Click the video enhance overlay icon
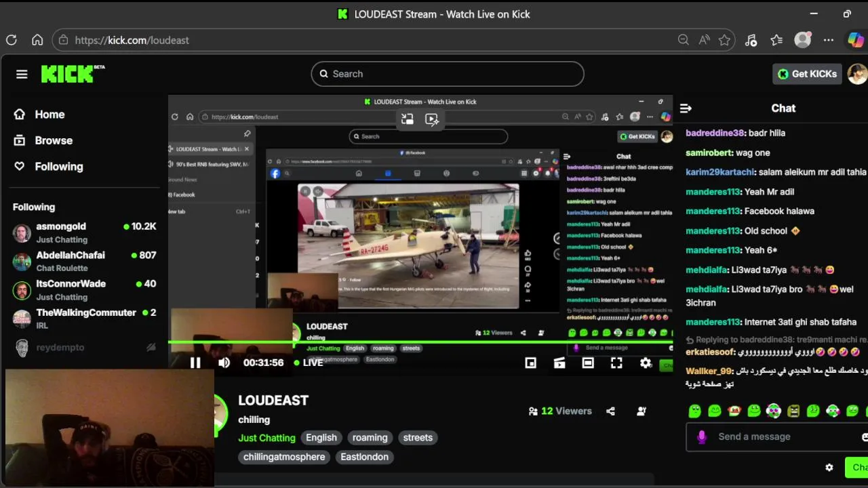 (x=431, y=119)
